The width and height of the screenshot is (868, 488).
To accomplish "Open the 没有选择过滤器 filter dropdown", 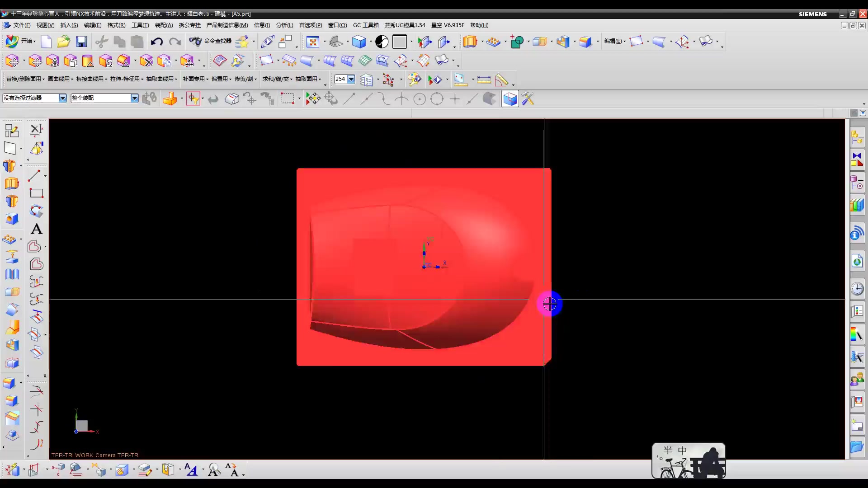I will click(x=62, y=98).
